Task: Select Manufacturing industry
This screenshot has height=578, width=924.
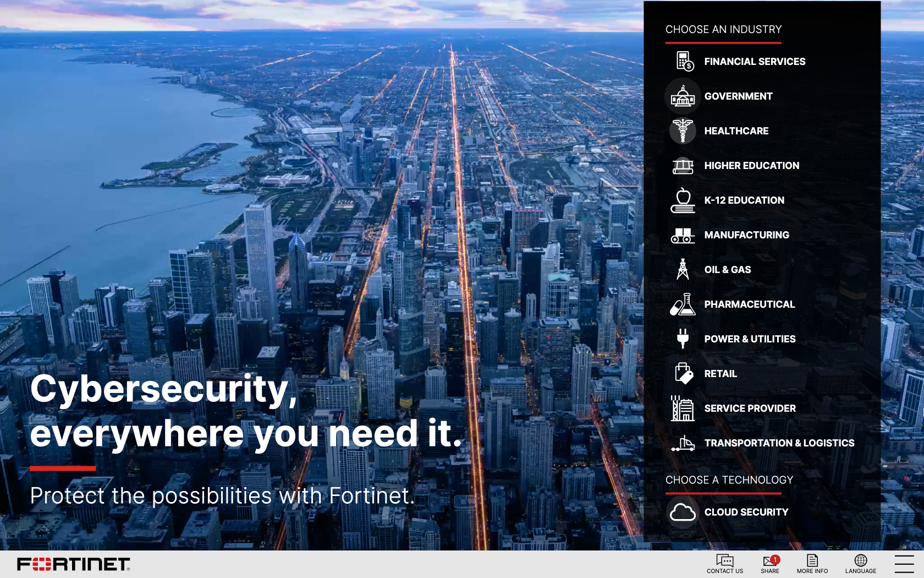Action: (746, 235)
